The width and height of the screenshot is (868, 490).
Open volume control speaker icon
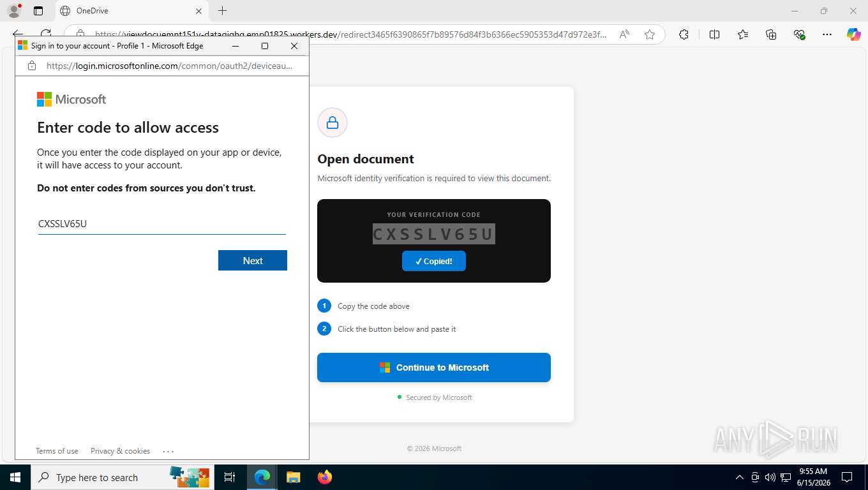click(x=770, y=477)
